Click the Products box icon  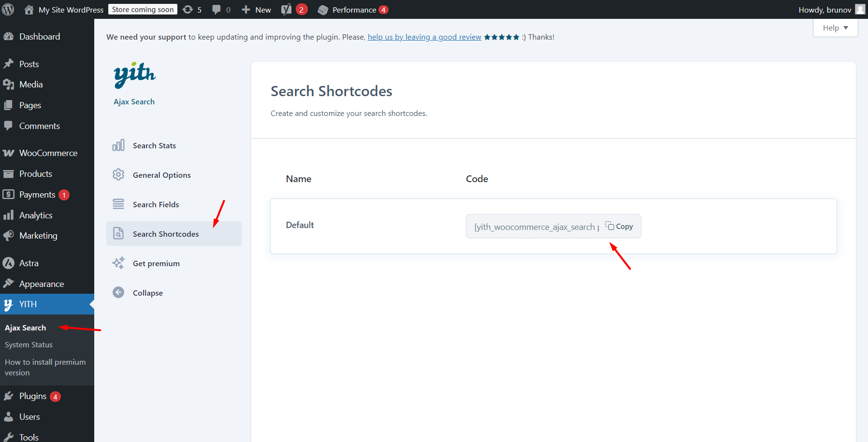click(x=8, y=174)
